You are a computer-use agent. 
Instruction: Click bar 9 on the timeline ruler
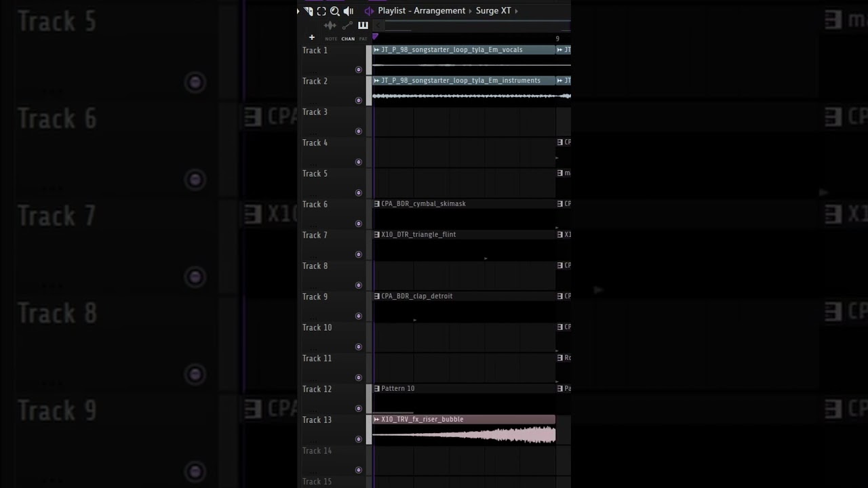tap(557, 39)
